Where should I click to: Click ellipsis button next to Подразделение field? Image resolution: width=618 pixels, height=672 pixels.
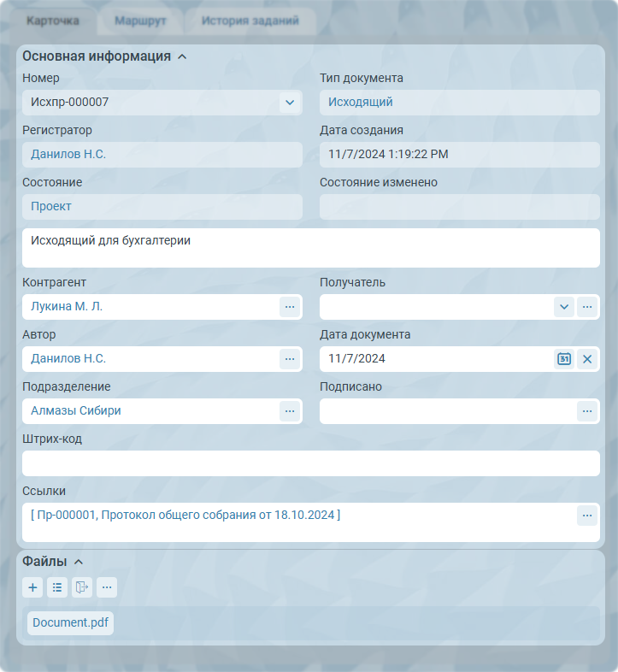[x=290, y=411]
